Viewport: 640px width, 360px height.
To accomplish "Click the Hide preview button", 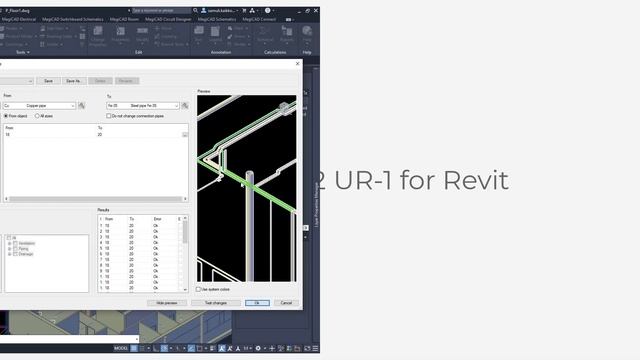I will pos(167,303).
